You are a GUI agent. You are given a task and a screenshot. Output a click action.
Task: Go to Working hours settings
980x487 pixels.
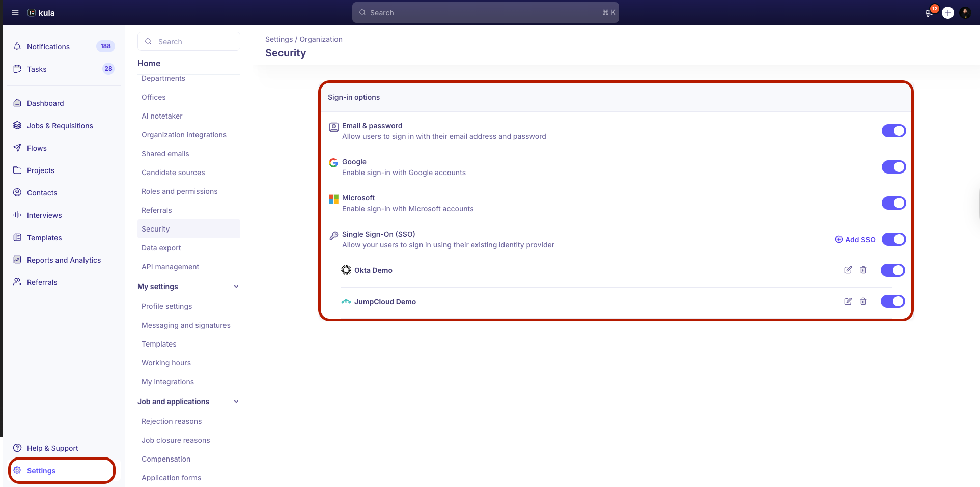pos(166,363)
